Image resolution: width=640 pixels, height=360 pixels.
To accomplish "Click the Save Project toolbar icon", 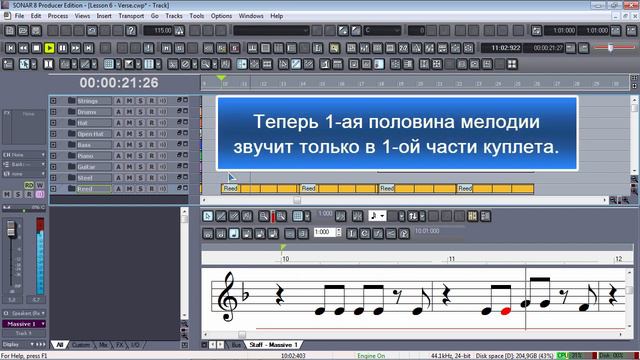I will tap(36, 31).
